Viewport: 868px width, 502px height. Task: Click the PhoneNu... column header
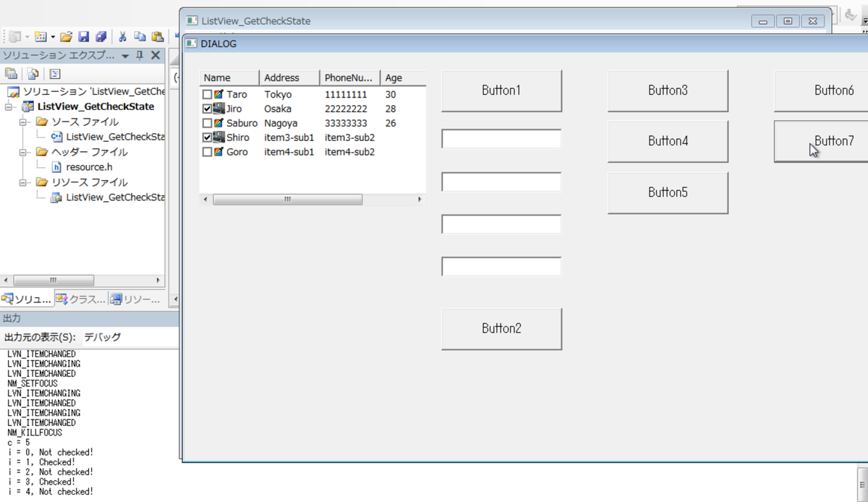[x=350, y=77]
